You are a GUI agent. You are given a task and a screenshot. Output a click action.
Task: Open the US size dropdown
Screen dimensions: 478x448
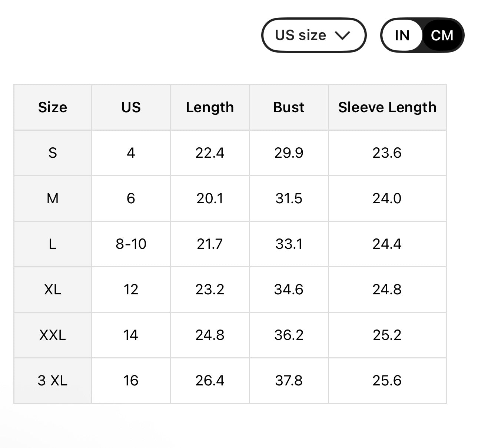pyautogui.click(x=313, y=36)
